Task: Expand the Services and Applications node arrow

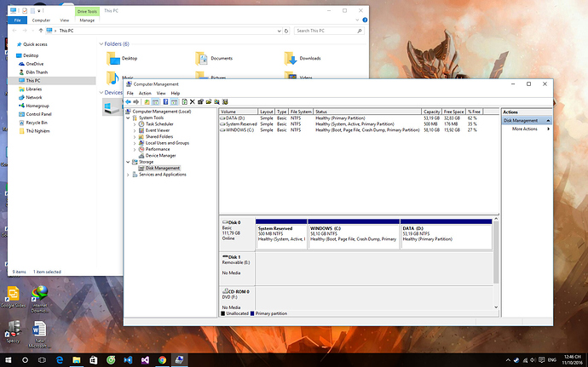Action: (x=128, y=175)
